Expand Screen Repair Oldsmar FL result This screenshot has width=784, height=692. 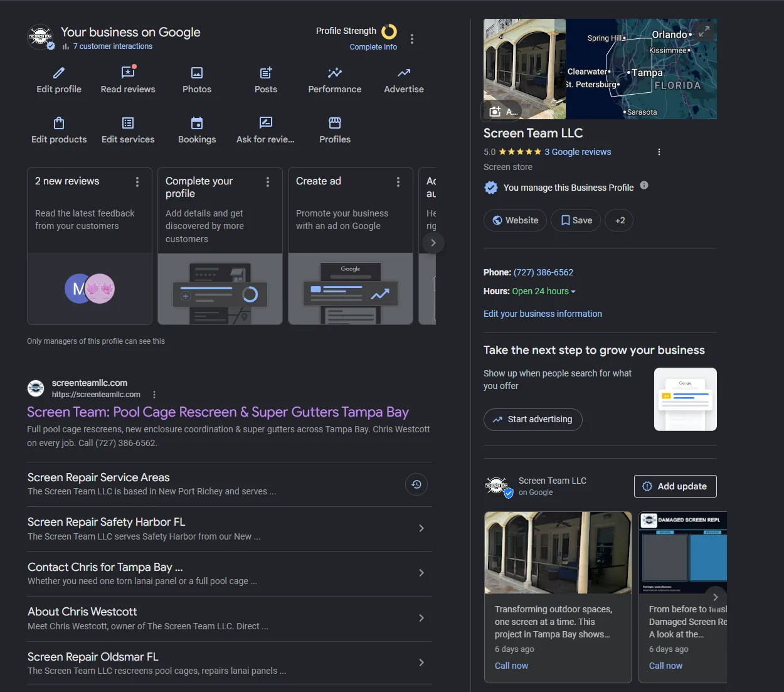[x=421, y=663]
